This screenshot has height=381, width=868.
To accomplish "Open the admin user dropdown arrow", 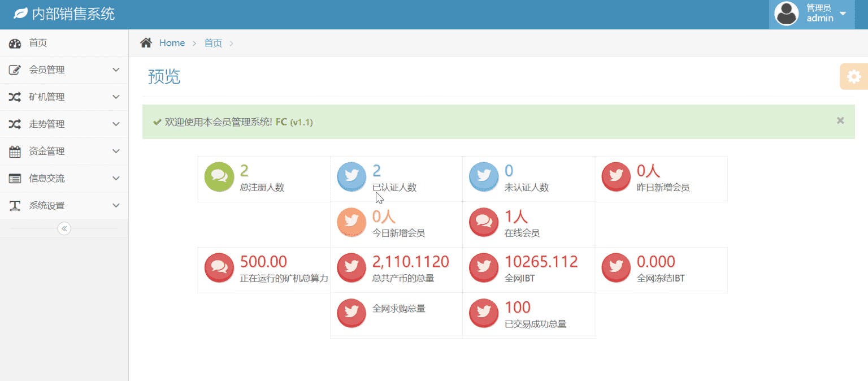I will (x=843, y=14).
